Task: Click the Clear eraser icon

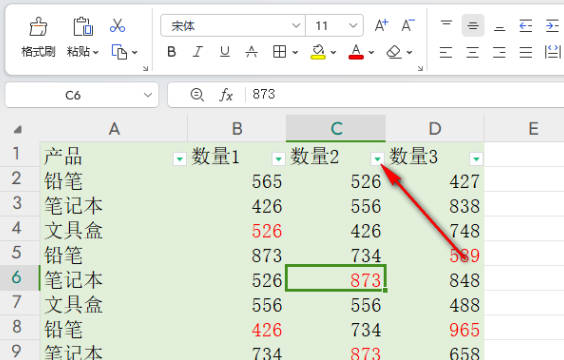Action: (x=394, y=52)
